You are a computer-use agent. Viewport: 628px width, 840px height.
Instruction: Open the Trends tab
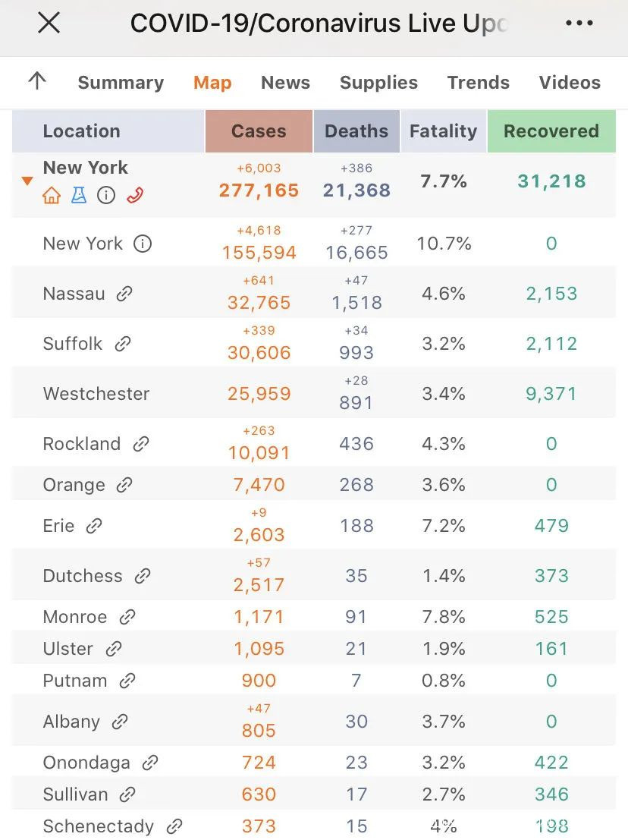[x=478, y=83]
